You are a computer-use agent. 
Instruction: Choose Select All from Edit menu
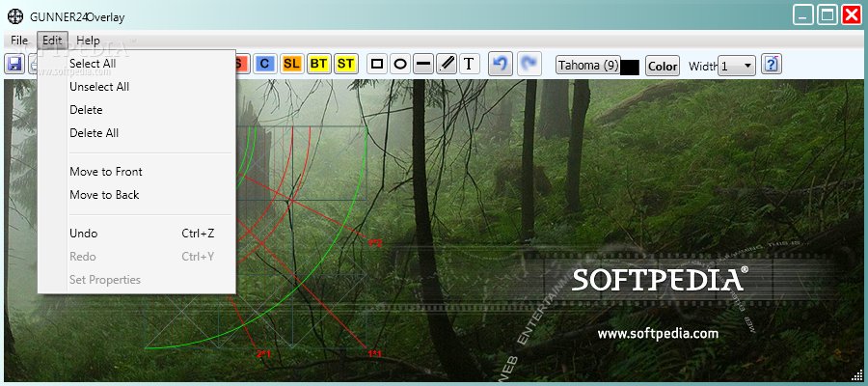(x=137, y=64)
